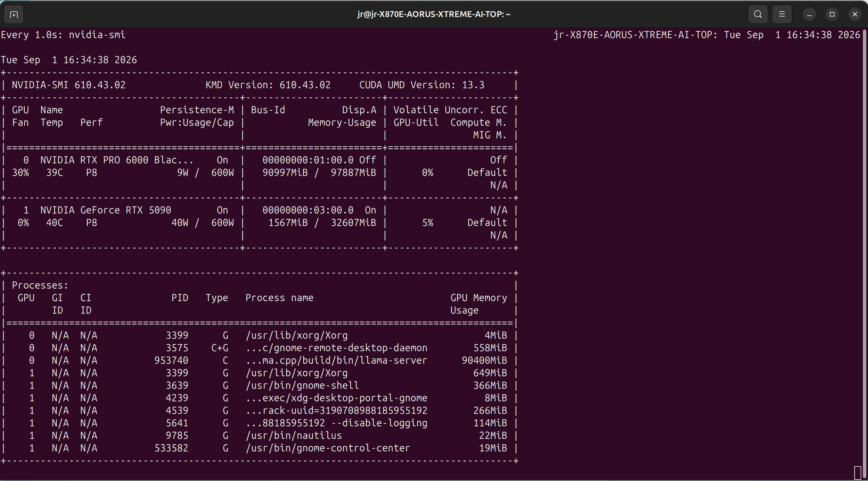This screenshot has width=868, height=481.
Task: Click the '5%' GPU utilization value
Action: coord(427,223)
